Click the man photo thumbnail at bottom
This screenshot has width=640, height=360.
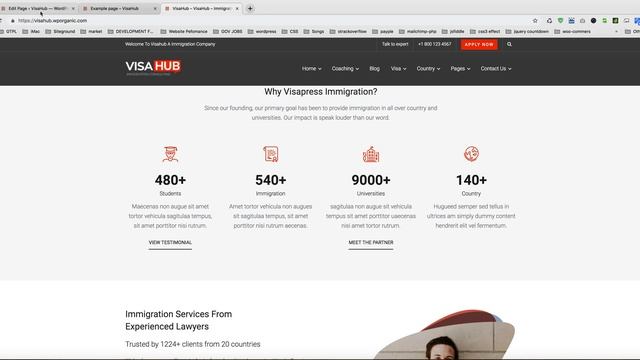tap(443, 334)
